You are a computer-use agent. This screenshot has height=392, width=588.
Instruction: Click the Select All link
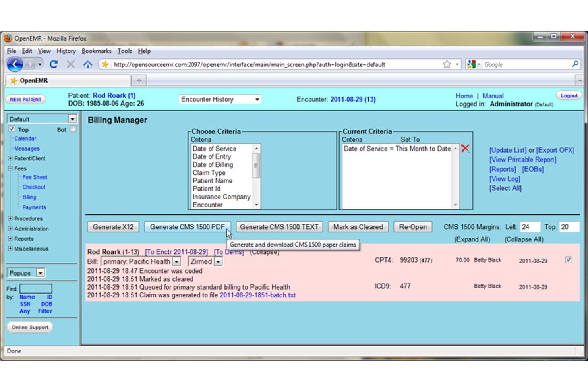click(505, 188)
